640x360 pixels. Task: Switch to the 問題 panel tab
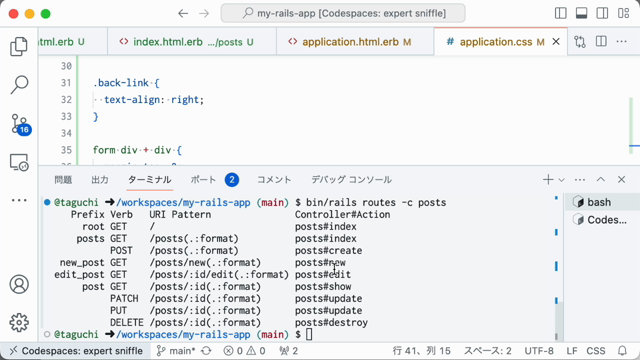[63, 180]
